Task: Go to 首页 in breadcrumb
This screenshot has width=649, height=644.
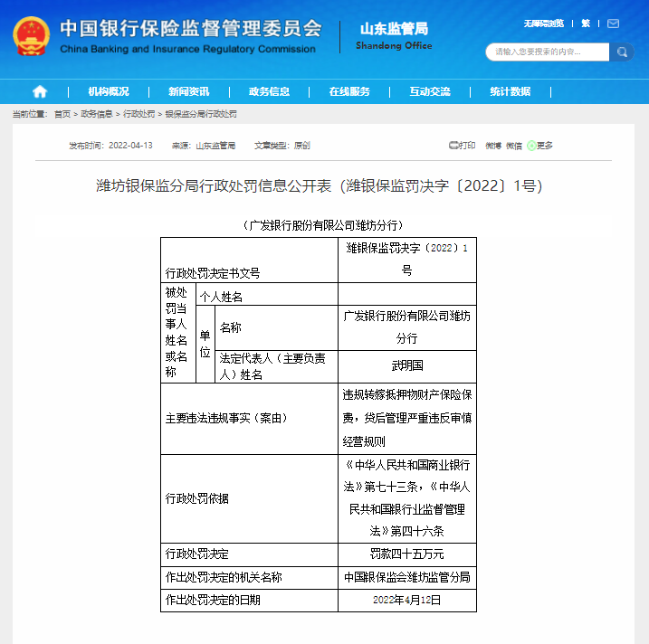Action: (62, 114)
